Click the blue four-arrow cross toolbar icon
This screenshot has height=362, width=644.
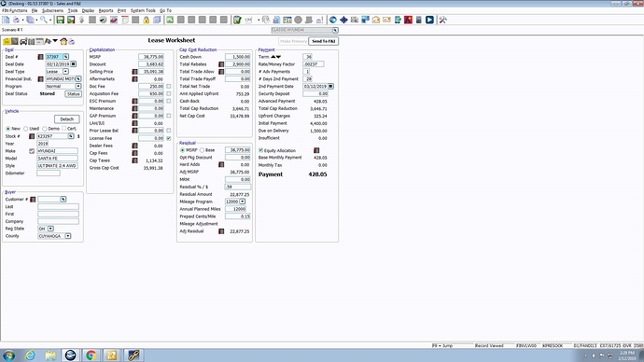pos(343,20)
